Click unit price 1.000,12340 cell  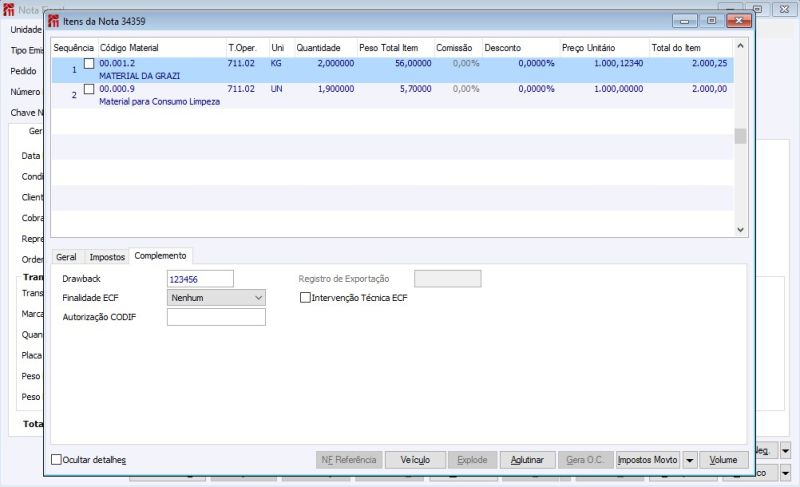click(618, 63)
